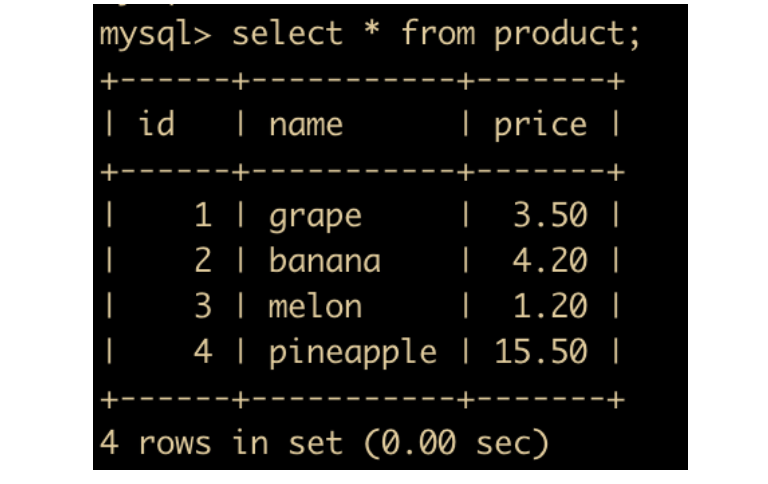
Task: Click id value 2 in banana row
Action: pos(203,261)
